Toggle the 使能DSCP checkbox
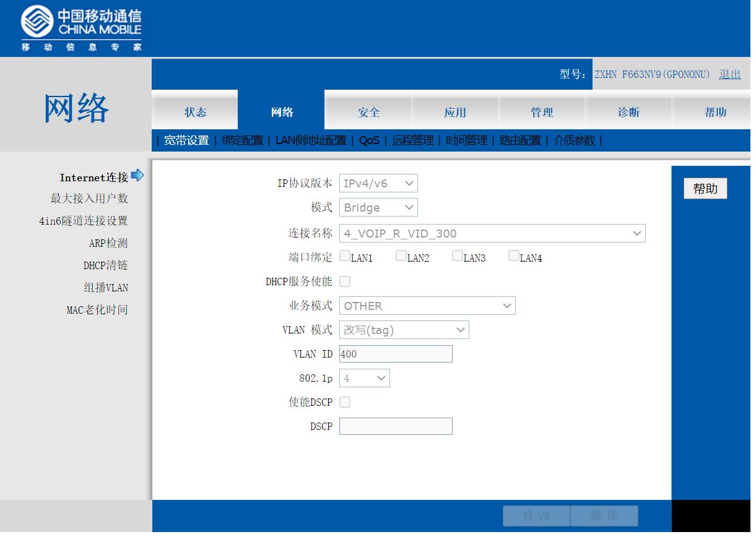 pyautogui.click(x=344, y=402)
